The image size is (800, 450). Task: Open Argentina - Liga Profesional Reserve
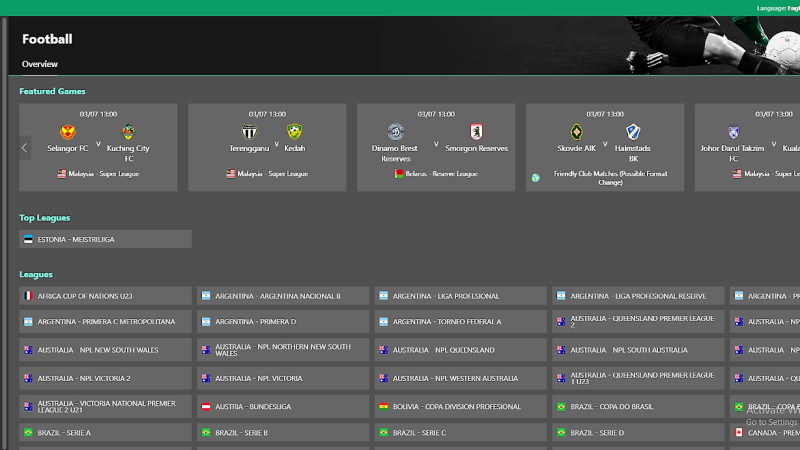[x=638, y=296]
